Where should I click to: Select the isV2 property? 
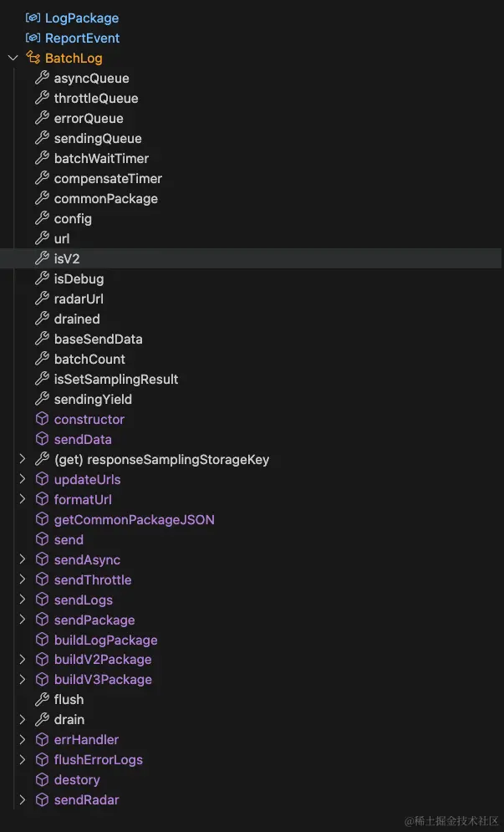pos(251,258)
